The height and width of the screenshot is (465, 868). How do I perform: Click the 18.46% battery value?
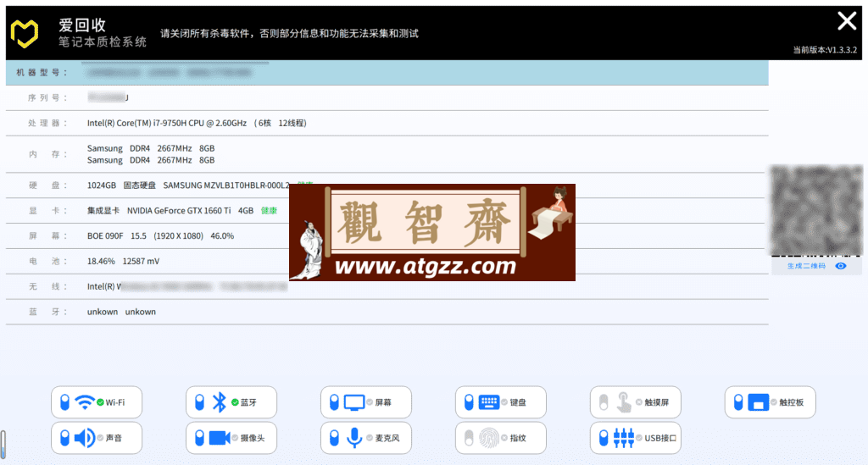(101, 261)
